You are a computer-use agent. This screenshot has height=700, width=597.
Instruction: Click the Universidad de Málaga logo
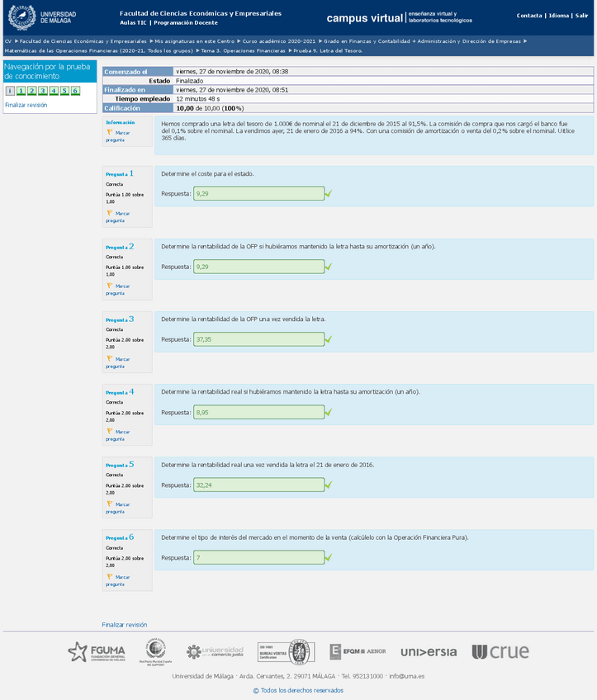(42, 17)
